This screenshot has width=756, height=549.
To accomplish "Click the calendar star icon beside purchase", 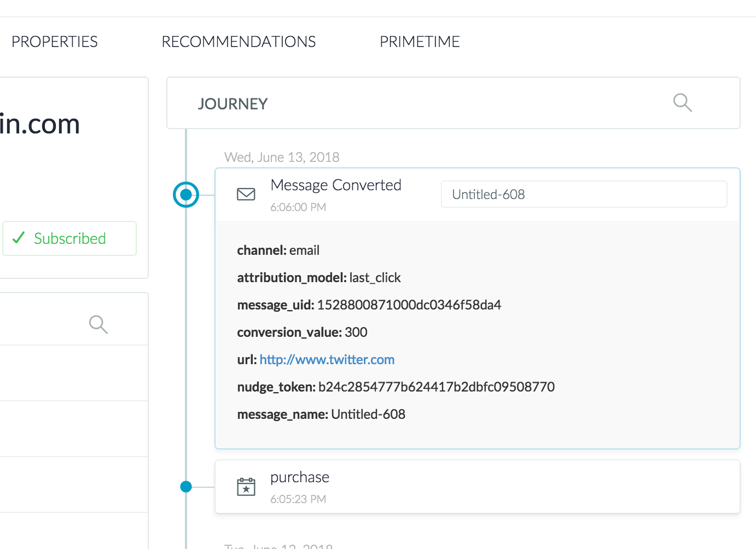I will click(x=246, y=487).
